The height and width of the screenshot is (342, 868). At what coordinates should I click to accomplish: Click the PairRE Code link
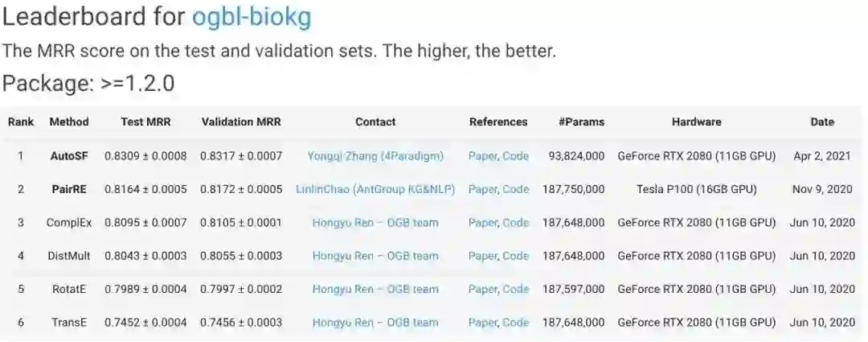tap(516, 190)
